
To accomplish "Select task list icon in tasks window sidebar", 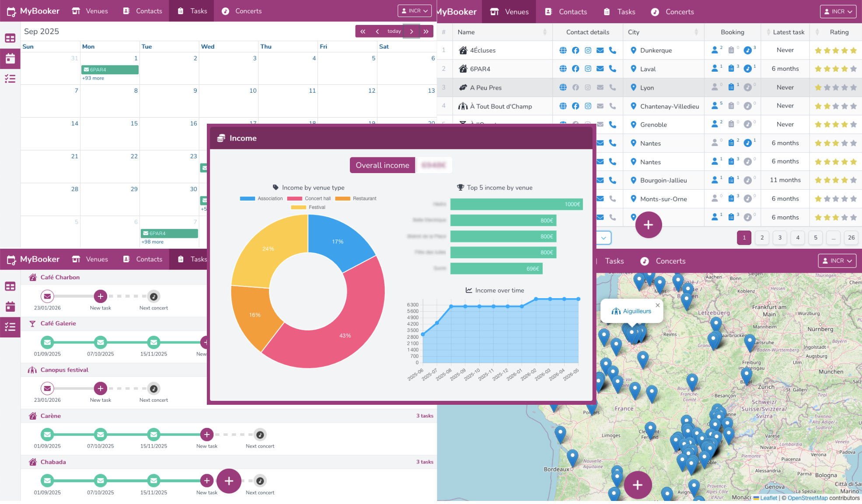I will pyautogui.click(x=10, y=327).
